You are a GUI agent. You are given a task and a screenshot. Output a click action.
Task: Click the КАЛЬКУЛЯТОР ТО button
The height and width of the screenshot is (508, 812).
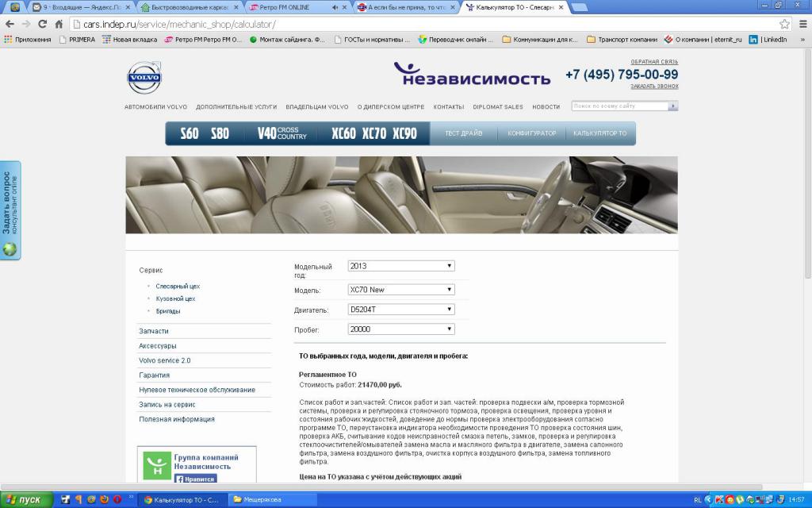point(599,133)
